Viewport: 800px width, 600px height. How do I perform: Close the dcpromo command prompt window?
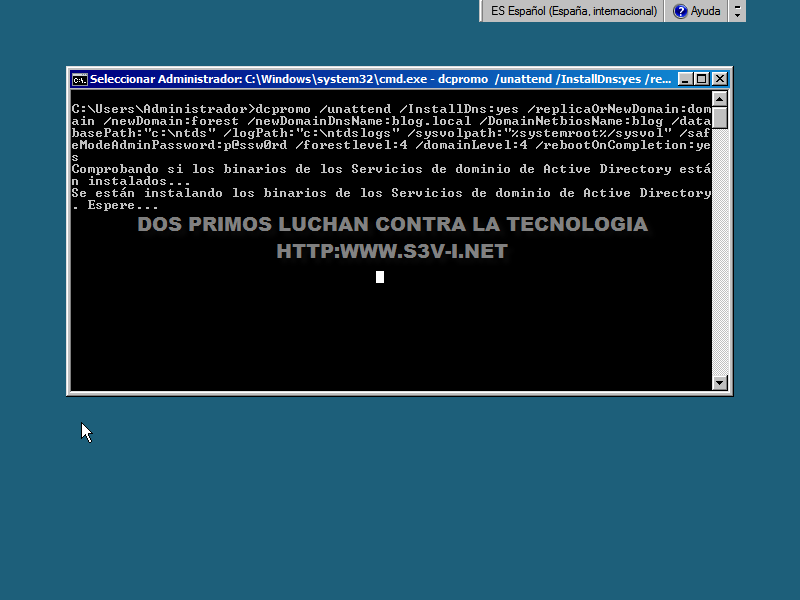(718, 79)
